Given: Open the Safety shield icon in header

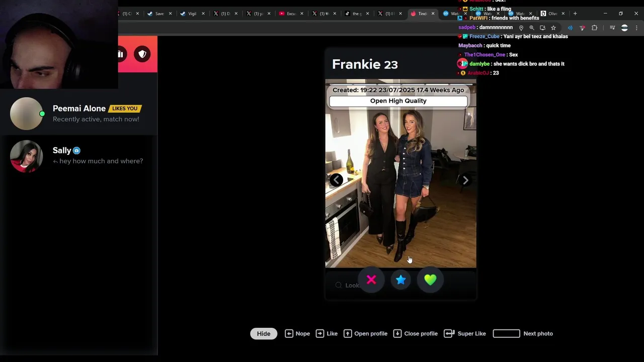Looking at the screenshot, I should tap(142, 54).
